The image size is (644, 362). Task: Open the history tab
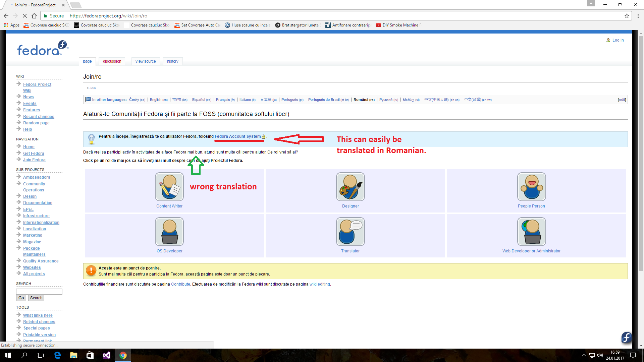(173, 61)
